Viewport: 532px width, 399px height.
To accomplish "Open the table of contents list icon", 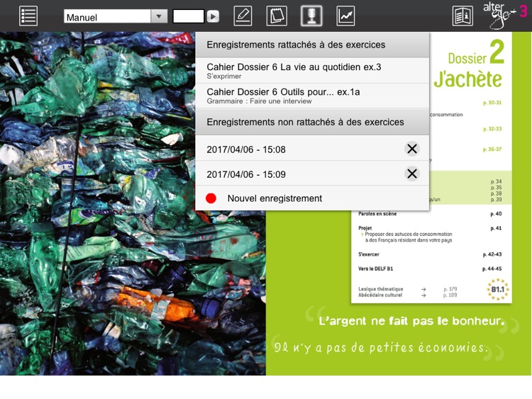I will click(28, 16).
